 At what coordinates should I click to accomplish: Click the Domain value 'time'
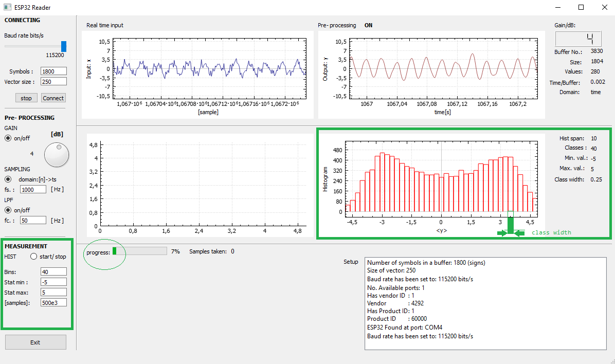tap(595, 92)
